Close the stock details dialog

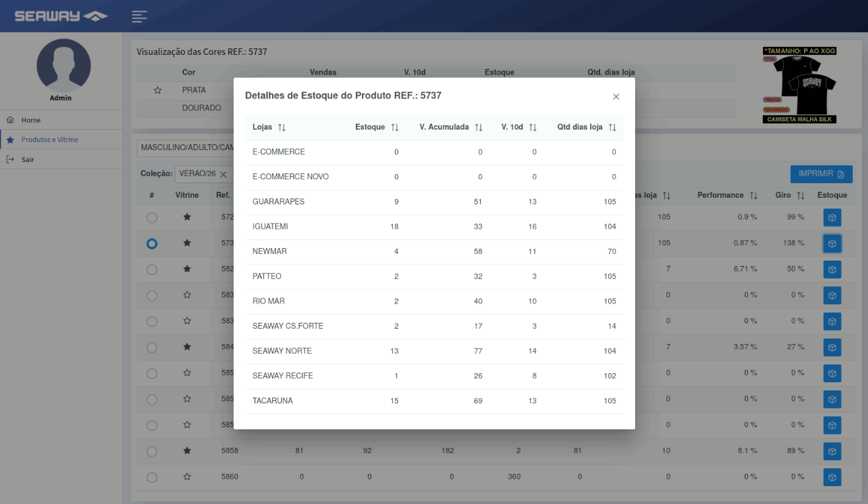click(x=616, y=97)
